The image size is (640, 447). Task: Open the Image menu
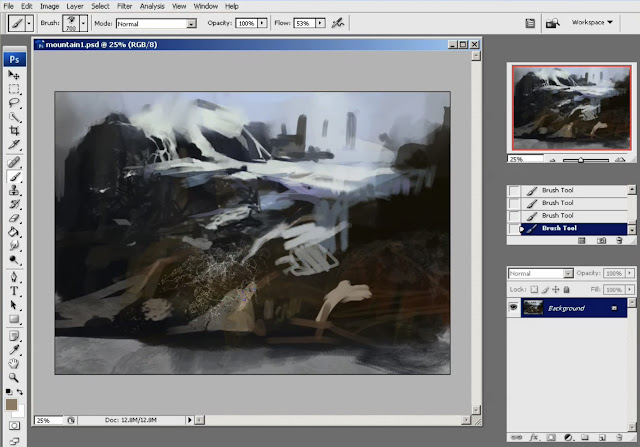(49, 6)
